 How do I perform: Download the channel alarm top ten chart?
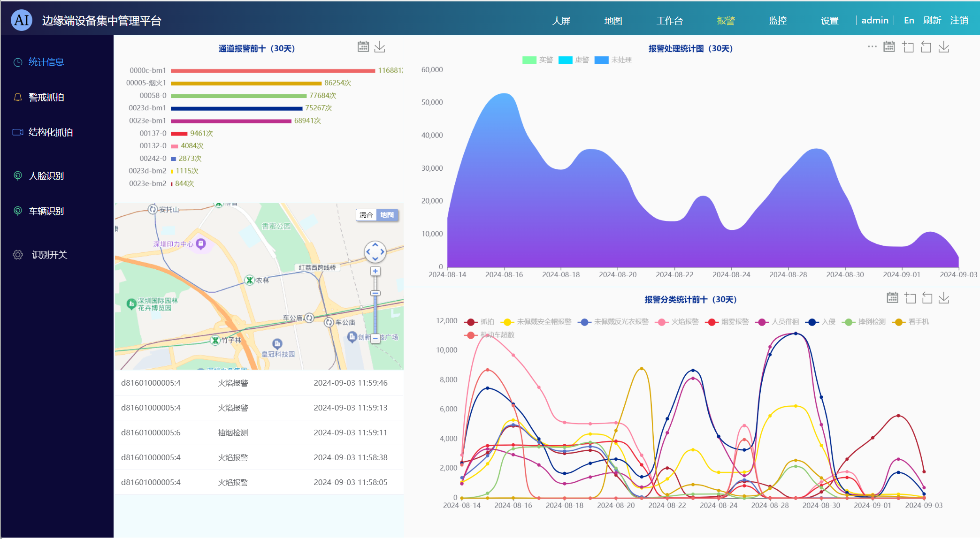tap(380, 46)
